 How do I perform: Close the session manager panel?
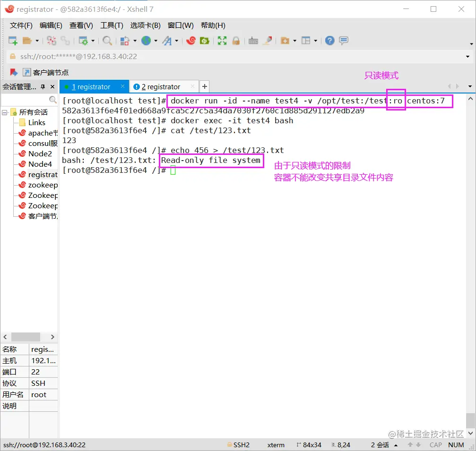52,87
